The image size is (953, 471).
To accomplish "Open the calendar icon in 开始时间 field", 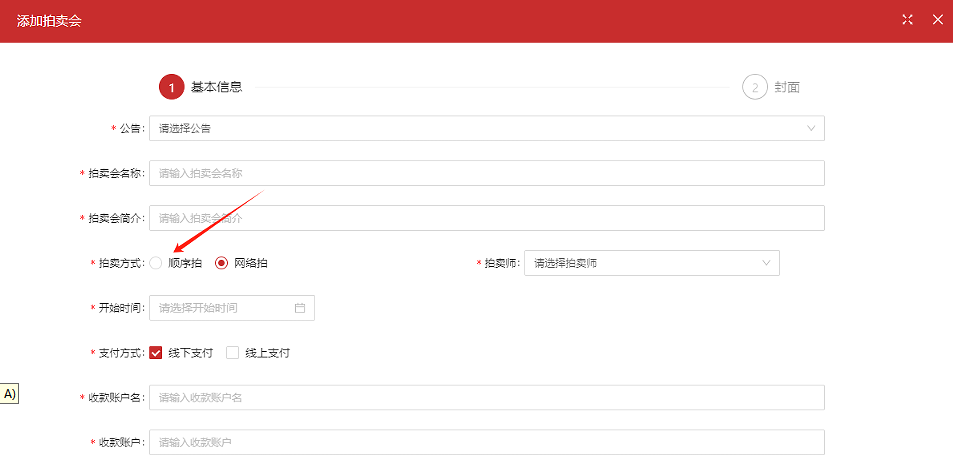I will (300, 308).
